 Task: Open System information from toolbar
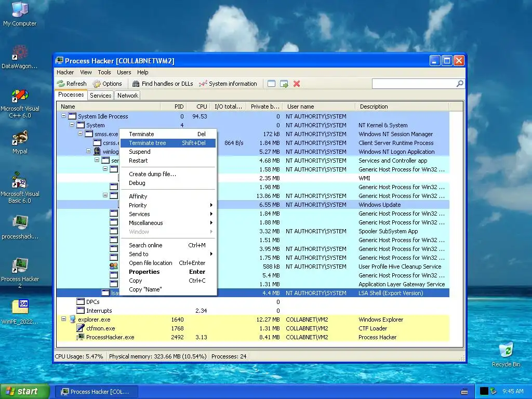(x=228, y=84)
